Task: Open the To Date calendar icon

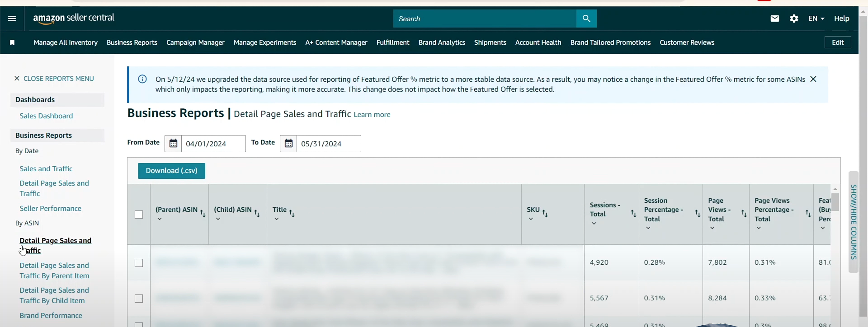Action: click(x=288, y=144)
